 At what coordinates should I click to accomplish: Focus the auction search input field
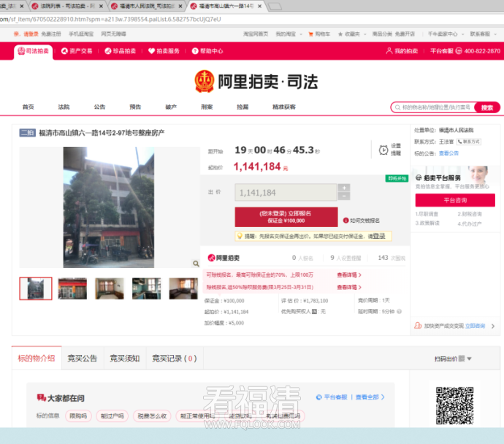(434, 107)
